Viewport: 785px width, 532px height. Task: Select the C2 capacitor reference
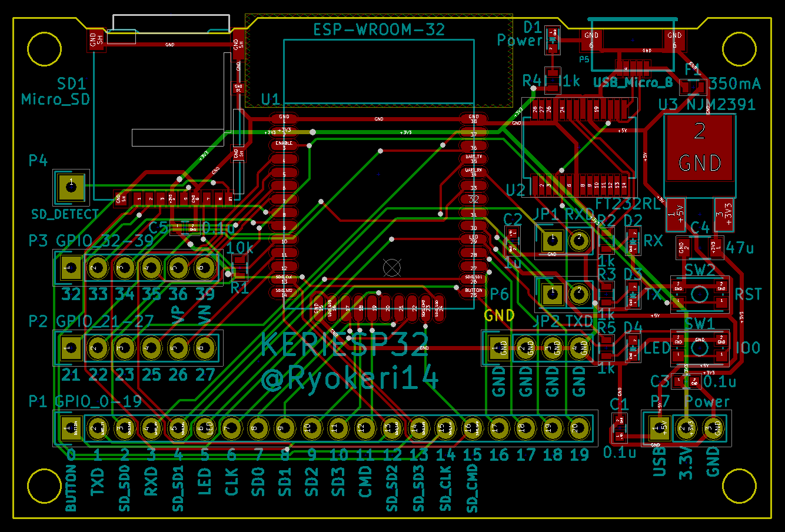[x=513, y=220]
